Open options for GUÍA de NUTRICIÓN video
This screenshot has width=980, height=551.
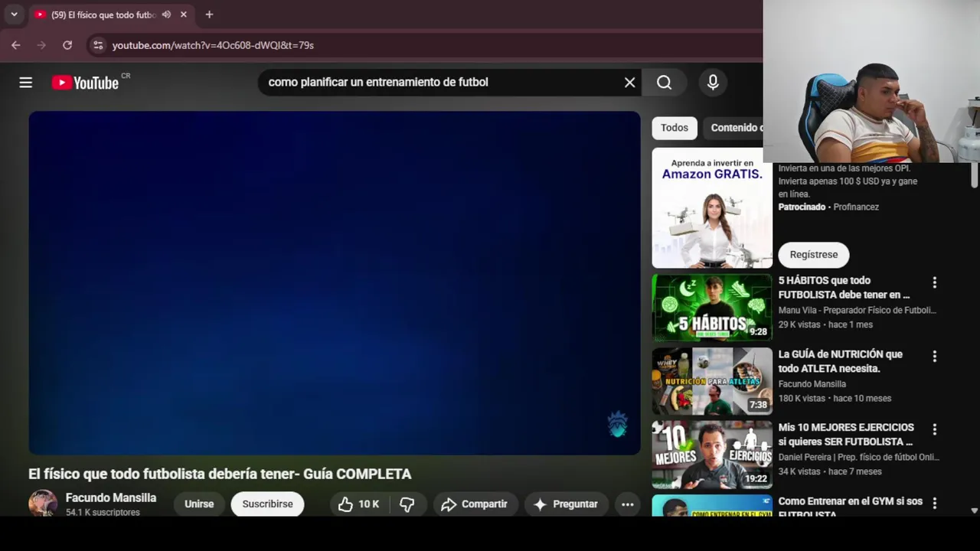(x=934, y=357)
